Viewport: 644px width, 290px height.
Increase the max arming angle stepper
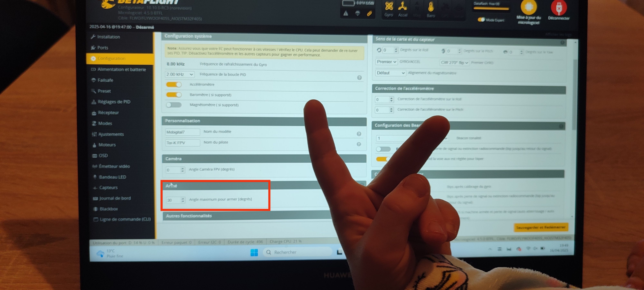[x=183, y=199]
